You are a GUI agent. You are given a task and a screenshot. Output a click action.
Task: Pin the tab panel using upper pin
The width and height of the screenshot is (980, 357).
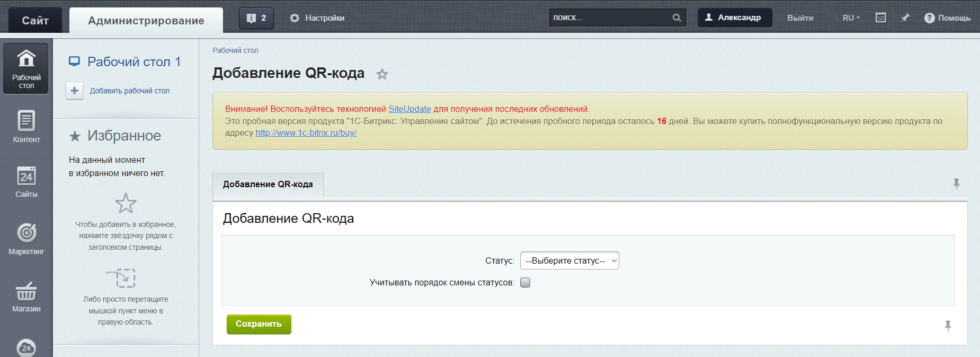point(956,184)
